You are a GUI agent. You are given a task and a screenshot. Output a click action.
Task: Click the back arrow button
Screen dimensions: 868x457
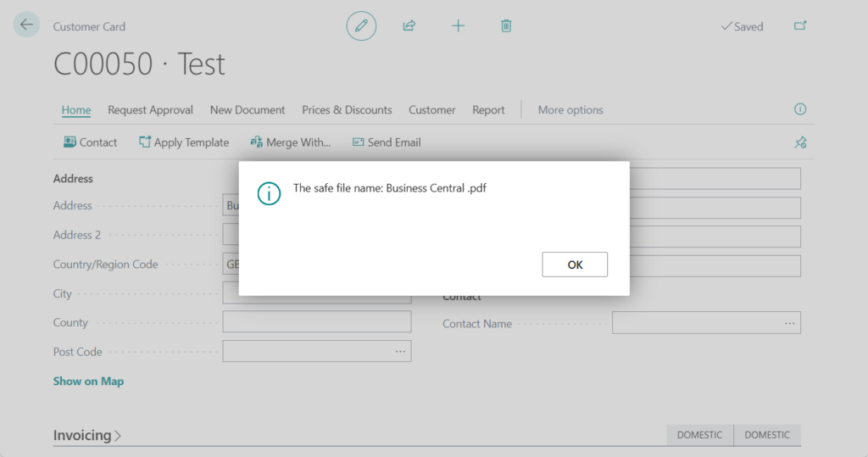[26, 25]
